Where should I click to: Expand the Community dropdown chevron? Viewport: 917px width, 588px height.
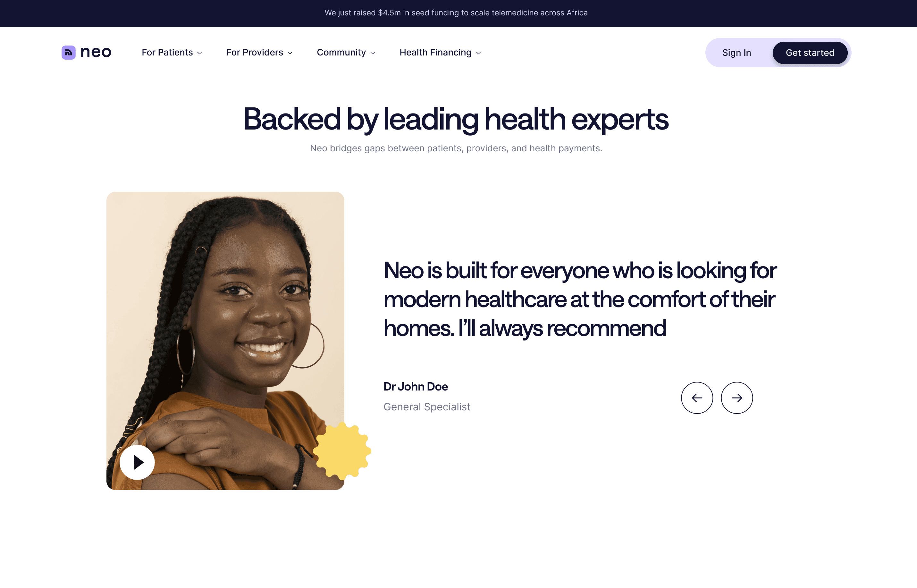[373, 53]
